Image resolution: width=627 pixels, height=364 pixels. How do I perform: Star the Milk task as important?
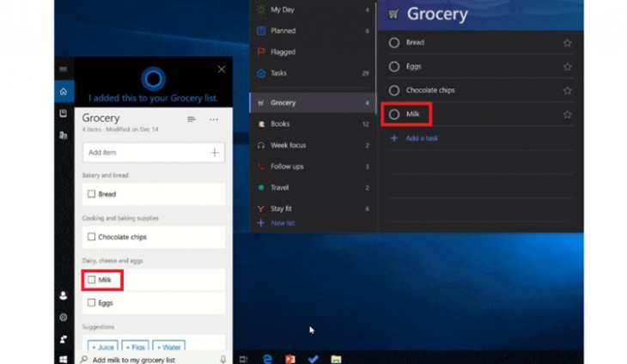567,115
